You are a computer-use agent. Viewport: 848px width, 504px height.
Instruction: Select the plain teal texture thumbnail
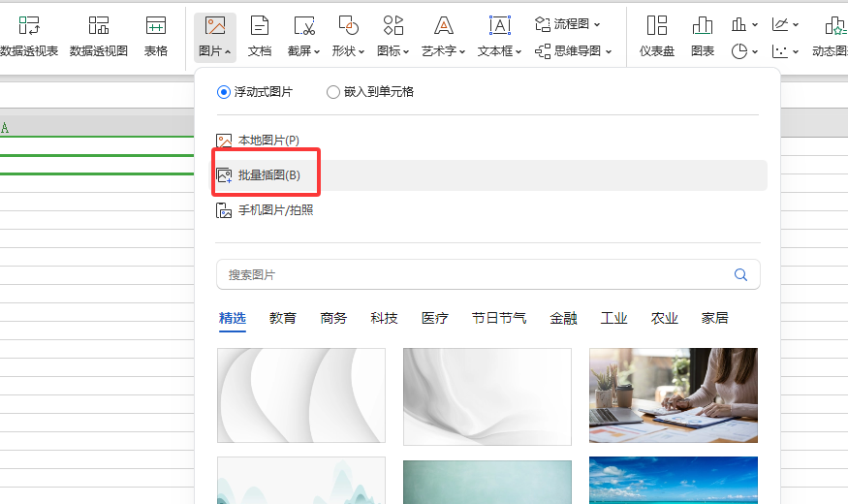click(487, 483)
